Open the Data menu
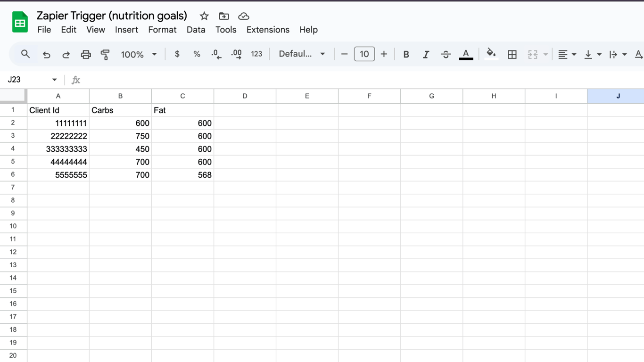Image resolution: width=644 pixels, height=362 pixels. pyautogui.click(x=196, y=30)
